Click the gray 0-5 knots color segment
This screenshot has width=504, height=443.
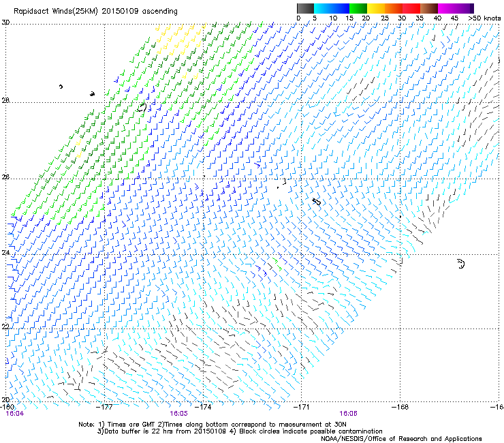pyautogui.click(x=305, y=8)
